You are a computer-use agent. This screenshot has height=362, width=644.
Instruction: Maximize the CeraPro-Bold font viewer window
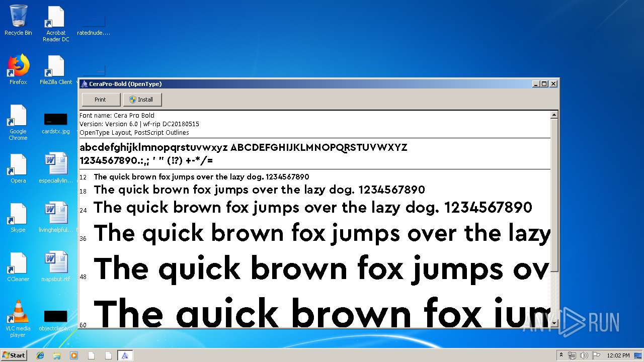(544, 84)
